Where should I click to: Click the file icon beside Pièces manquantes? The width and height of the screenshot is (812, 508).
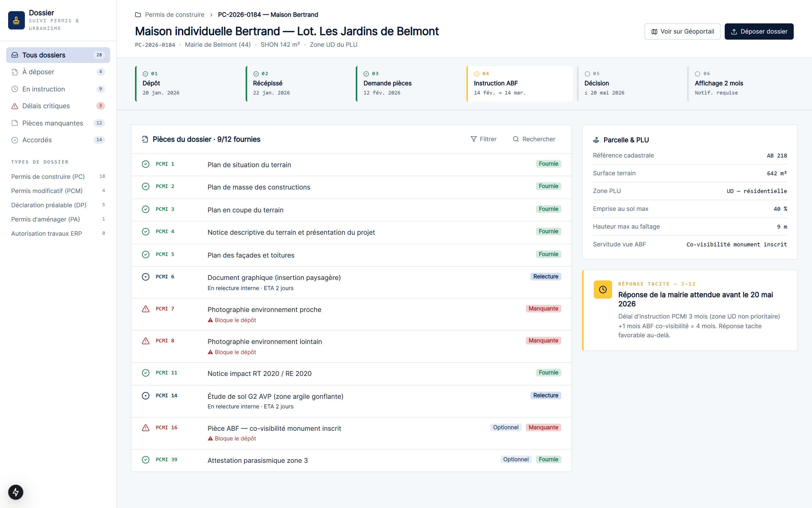[x=15, y=123]
